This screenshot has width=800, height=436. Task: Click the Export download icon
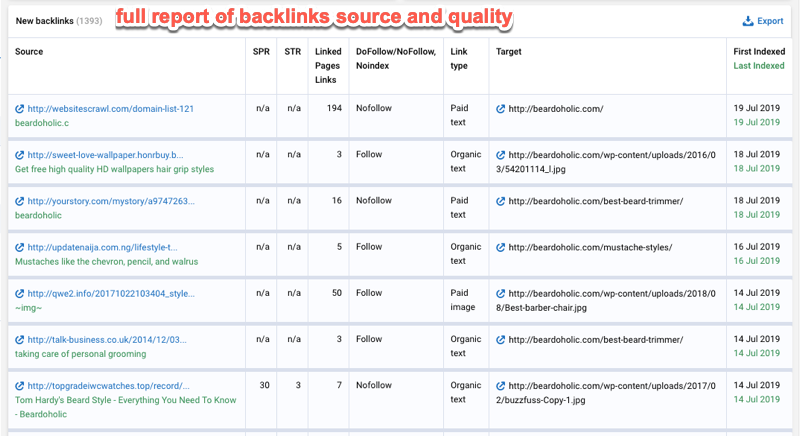click(747, 21)
